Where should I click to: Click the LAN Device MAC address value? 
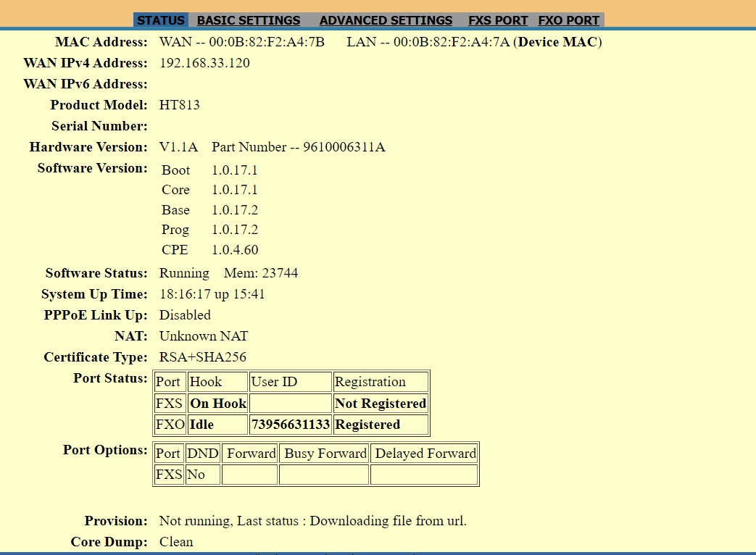pos(451,42)
